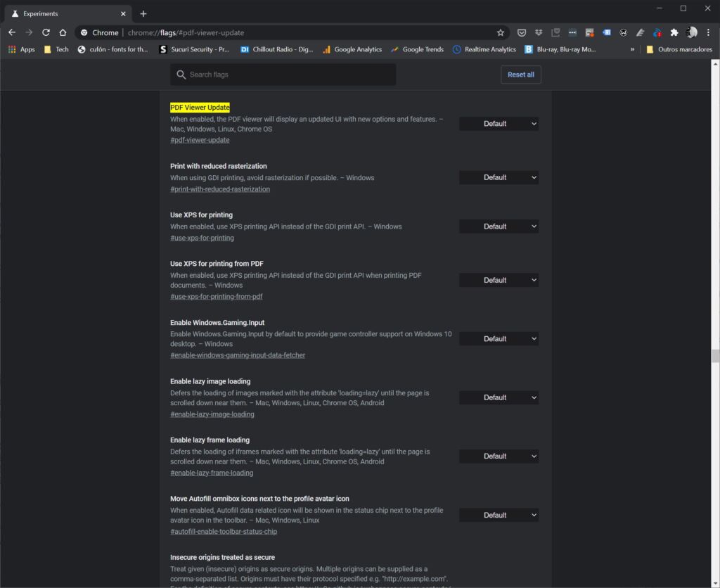Open a new tab with the plus button
720x588 pixels.
click(x=143, y=13)
